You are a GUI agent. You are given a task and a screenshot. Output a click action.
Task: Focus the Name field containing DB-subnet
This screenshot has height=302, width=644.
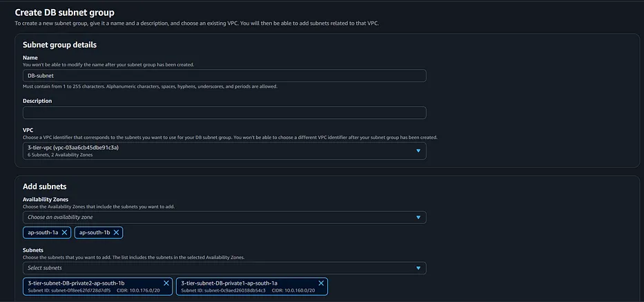tap(224, 76)
